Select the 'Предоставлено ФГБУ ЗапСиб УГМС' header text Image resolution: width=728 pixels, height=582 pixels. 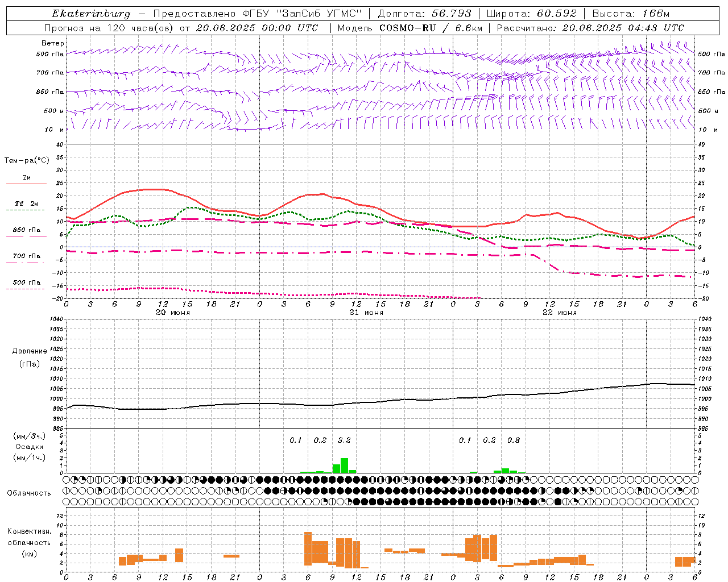[258, 14]
